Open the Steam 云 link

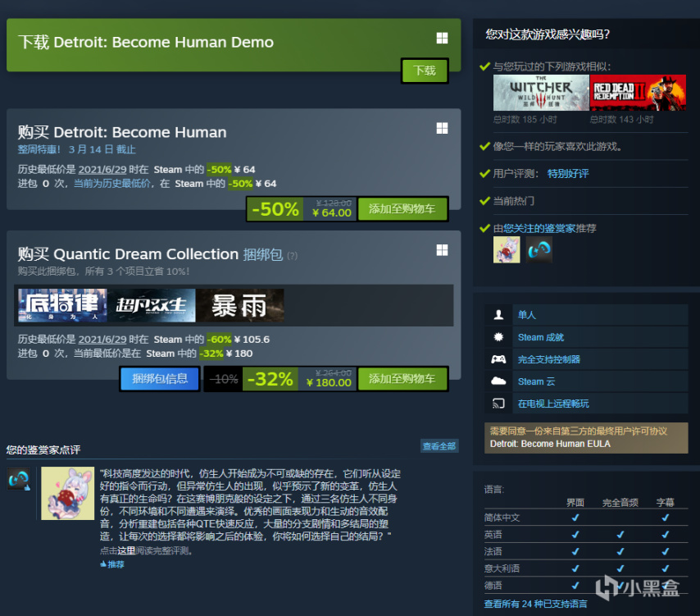[536, 381]
